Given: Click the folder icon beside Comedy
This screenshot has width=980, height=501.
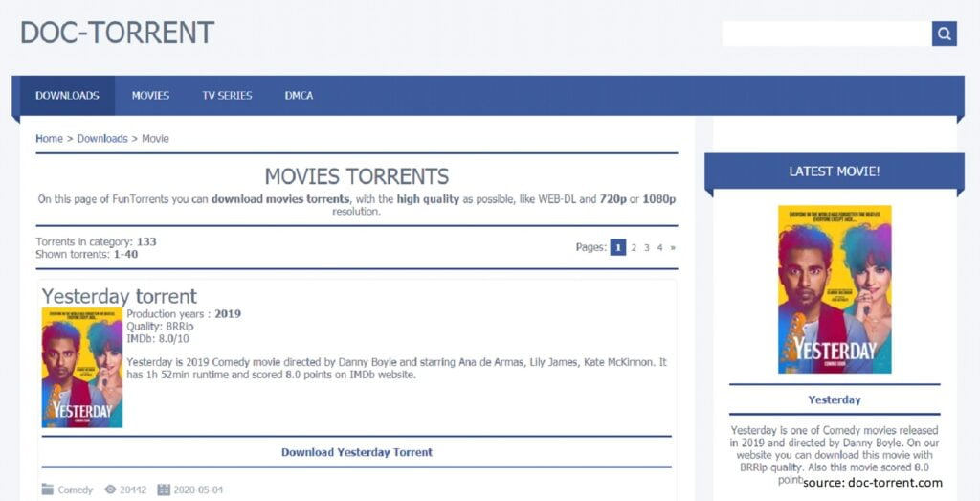Looking at the screenshot, I should click(x=48, y=490).
